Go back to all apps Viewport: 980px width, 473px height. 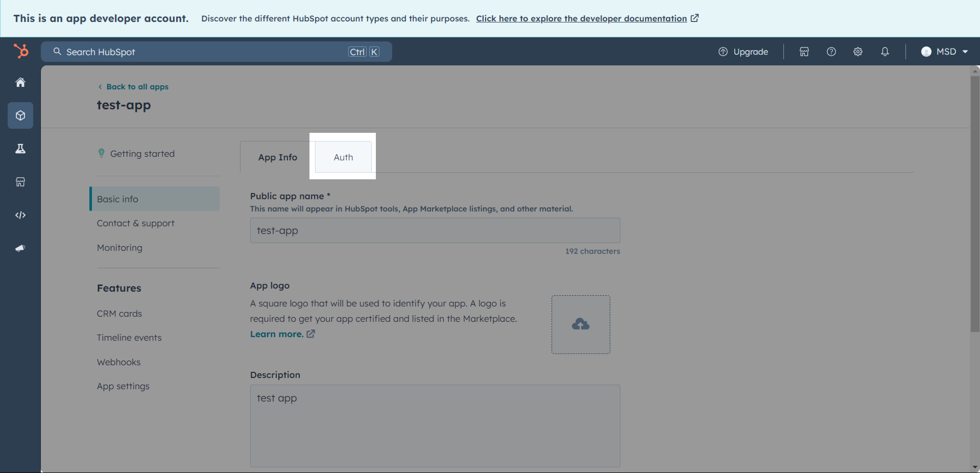tap(137, 87)
